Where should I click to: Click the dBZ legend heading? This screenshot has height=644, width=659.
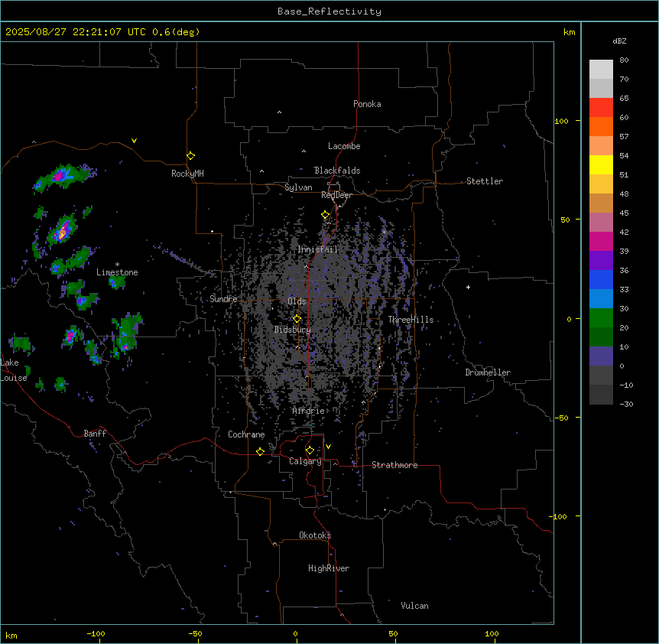click(x=619, y=41)
